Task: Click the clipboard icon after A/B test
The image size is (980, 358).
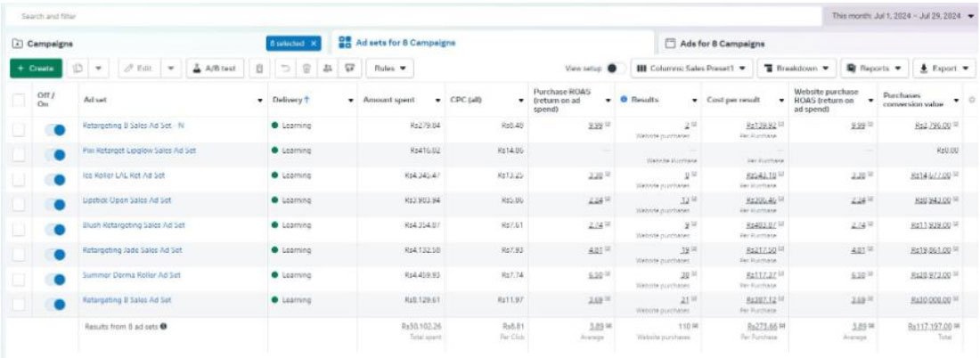Action: (259, 68)
